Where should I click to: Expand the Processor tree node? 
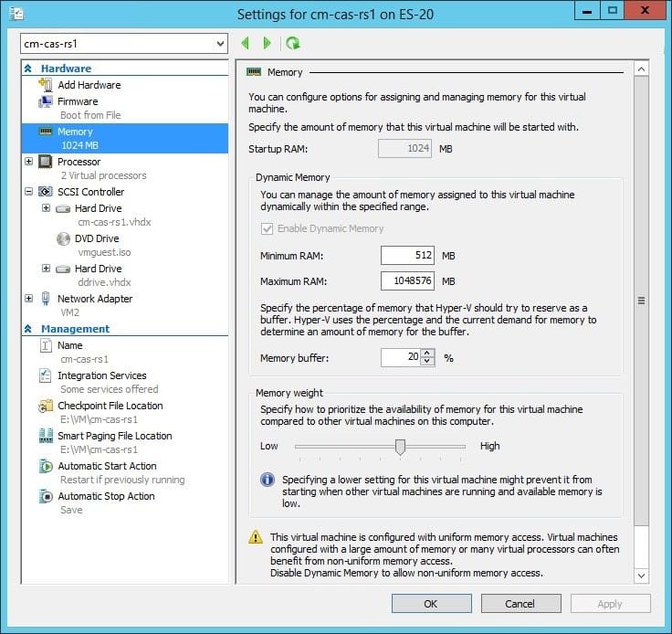(28, 161)
